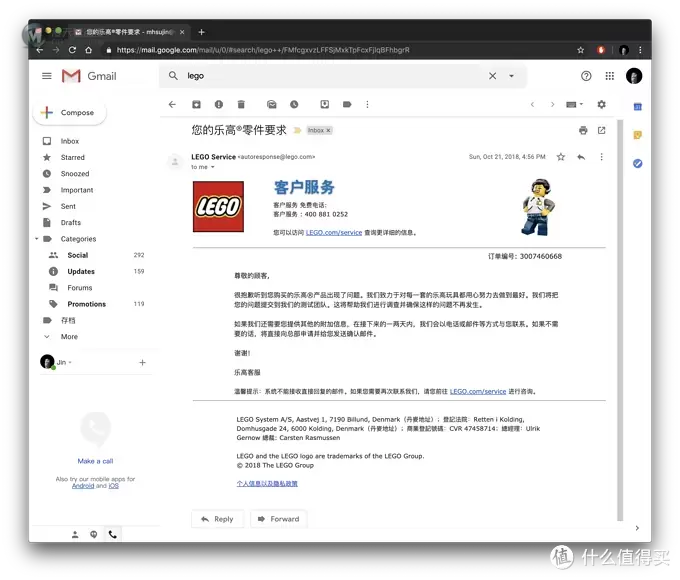Open toolbar more options three dots

[367, 104]
